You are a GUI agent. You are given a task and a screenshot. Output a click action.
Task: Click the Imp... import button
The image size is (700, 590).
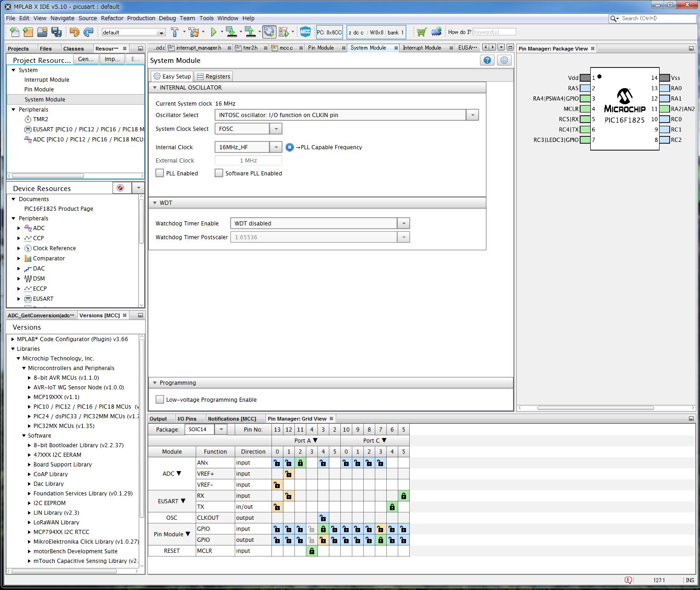[112, 59]
